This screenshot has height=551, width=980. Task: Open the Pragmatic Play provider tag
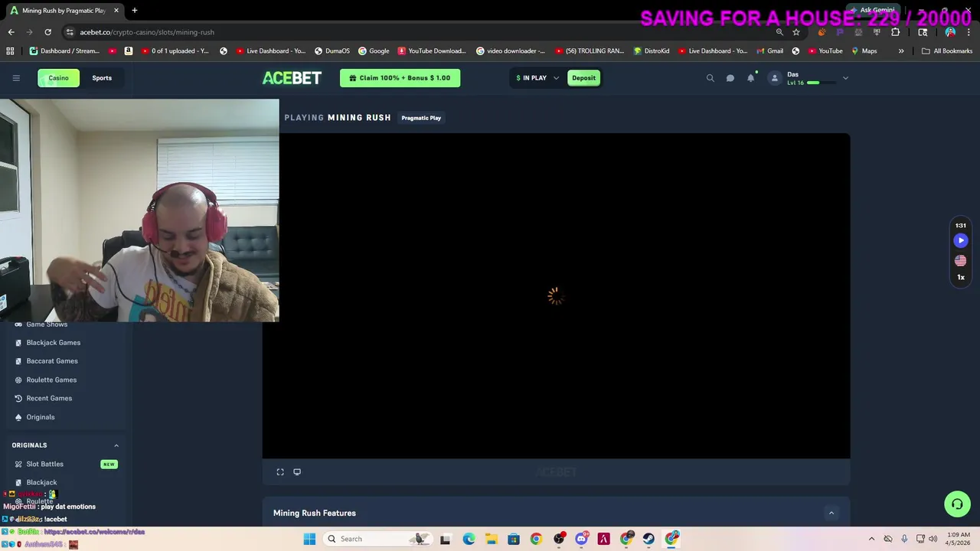coord(421,118)
